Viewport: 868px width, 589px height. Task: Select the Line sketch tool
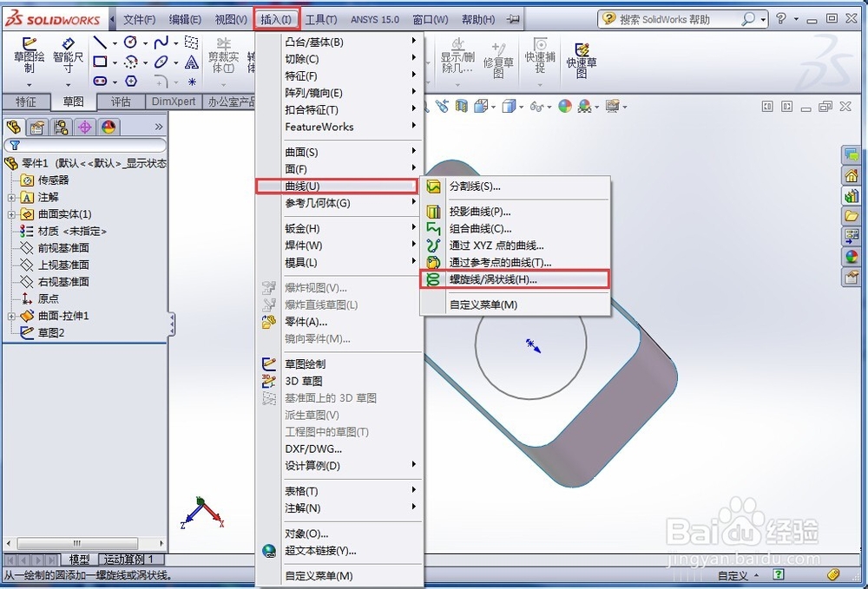point(100,43)
